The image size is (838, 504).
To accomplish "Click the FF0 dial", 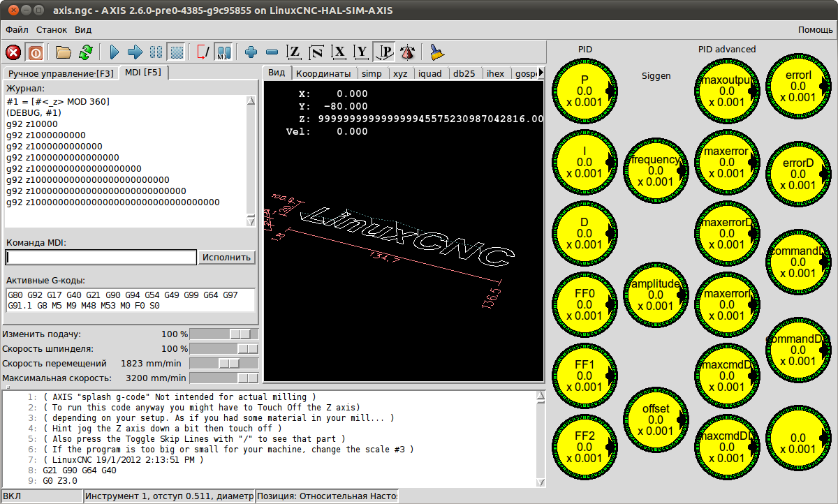I will [585, 305].
